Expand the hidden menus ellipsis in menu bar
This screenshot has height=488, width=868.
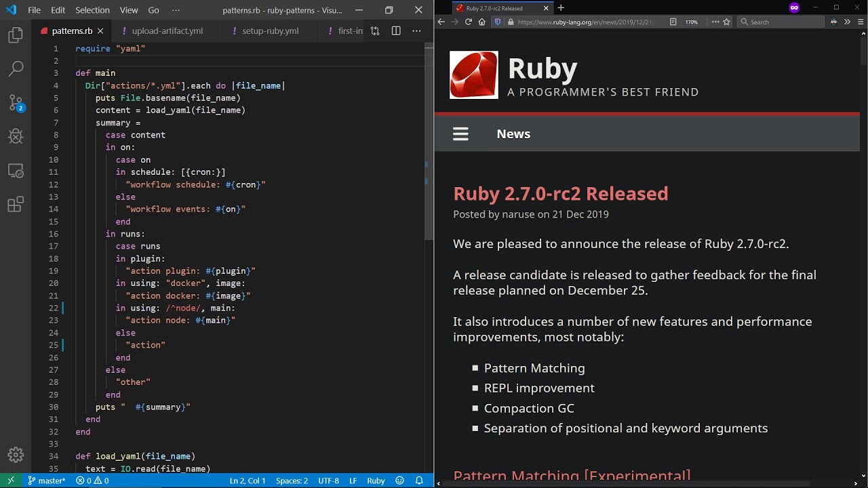point(176,10)
